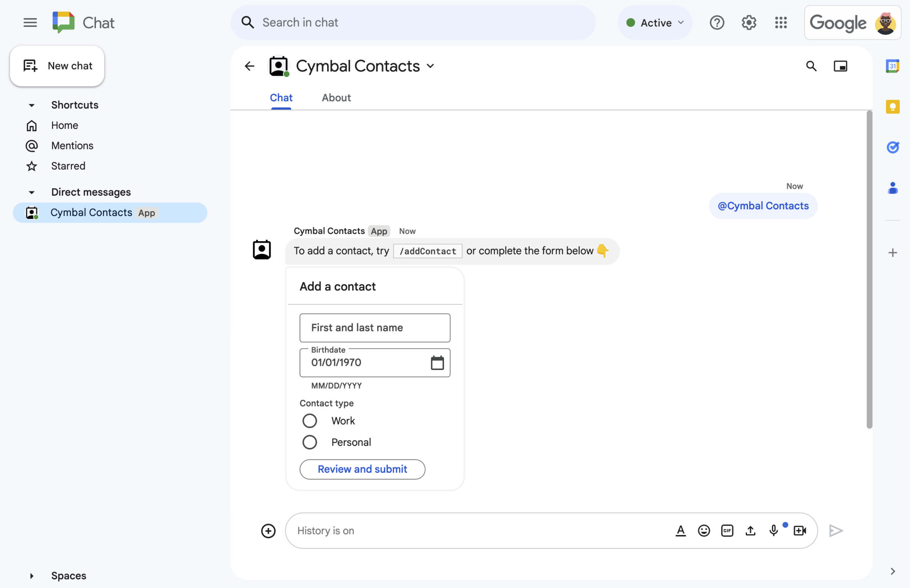This screenshot has width=910, height=588.
Task: Click the birthdate calendar picker icon
Action: tap(437, 362)
